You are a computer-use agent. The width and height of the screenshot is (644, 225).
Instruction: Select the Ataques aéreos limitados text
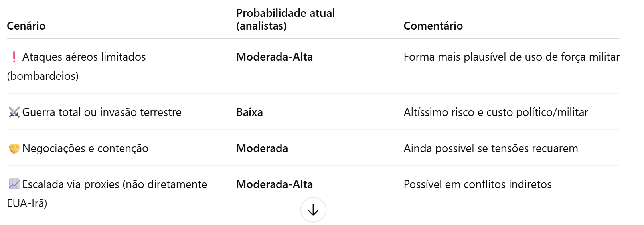[84, 57]
